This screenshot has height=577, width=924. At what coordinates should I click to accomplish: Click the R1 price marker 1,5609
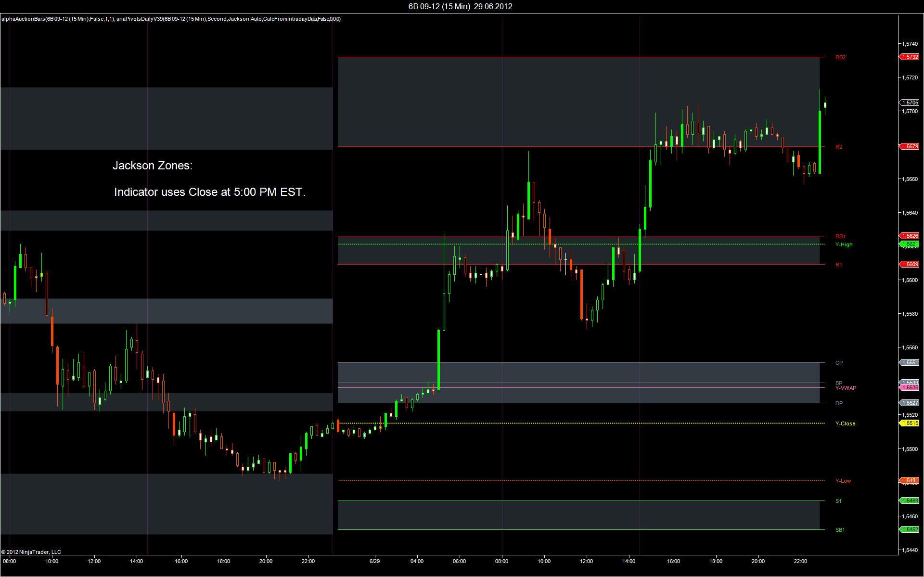tap(910, 264)
